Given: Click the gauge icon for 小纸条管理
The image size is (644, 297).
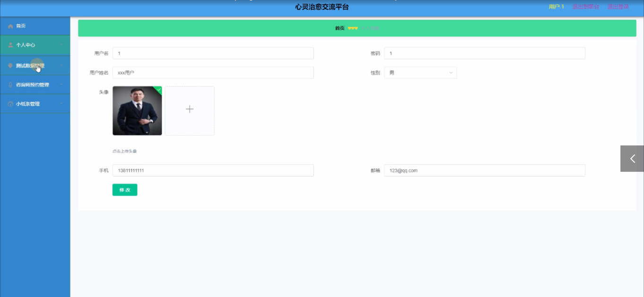Looking at the screenshot, I should tap(10, 104).
